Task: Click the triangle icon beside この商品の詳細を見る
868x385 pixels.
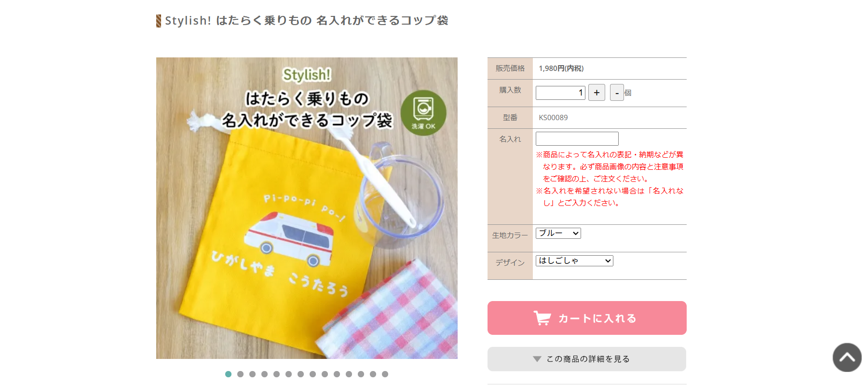Action: pyautogui.click(x=537, y=359)
